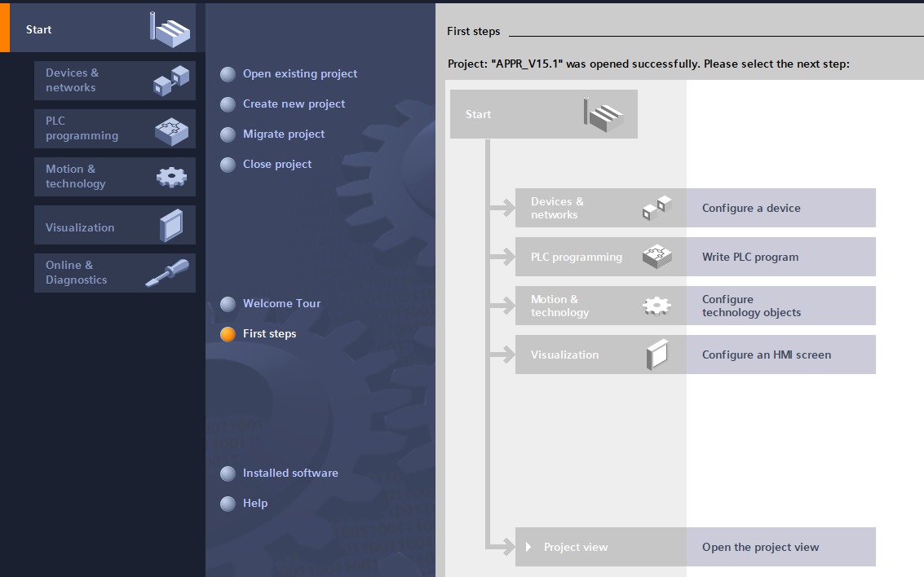Select the bullet beside Create new project
The height and width of the screenshot is (577, 924).
228,104
